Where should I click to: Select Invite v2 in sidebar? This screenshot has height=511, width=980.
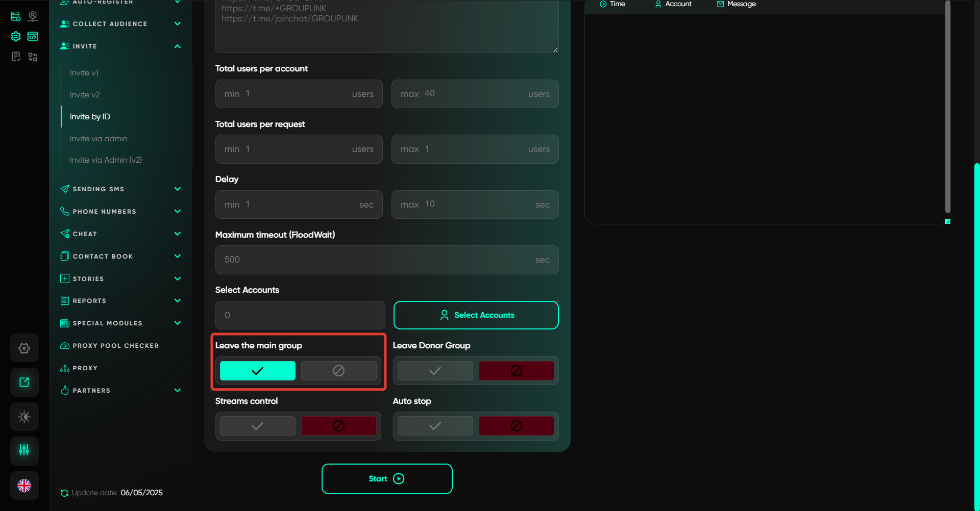[85, 95]
